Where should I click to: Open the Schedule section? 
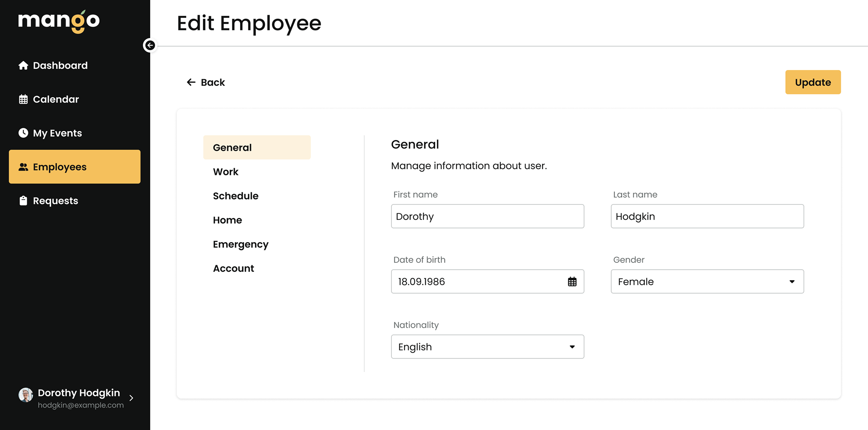236,196
